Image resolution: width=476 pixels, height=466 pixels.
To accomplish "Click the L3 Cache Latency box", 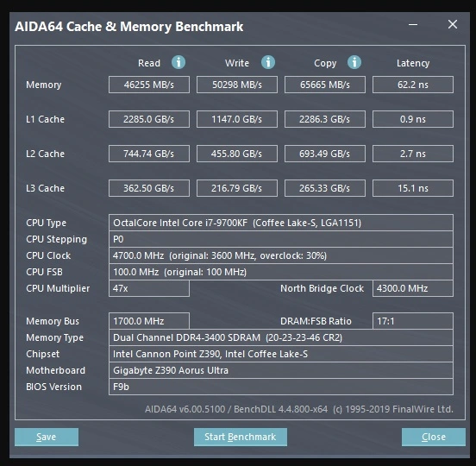I will click(413, 188).
